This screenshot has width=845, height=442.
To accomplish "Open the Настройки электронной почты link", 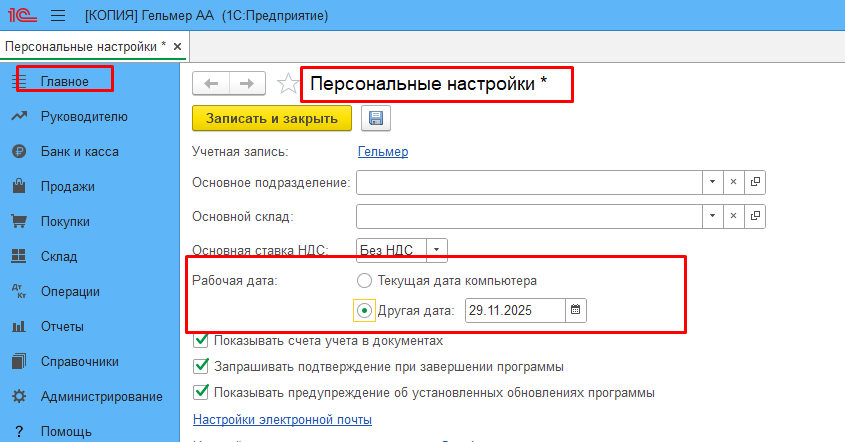I will pyautogui.click(x=282, y=419).
